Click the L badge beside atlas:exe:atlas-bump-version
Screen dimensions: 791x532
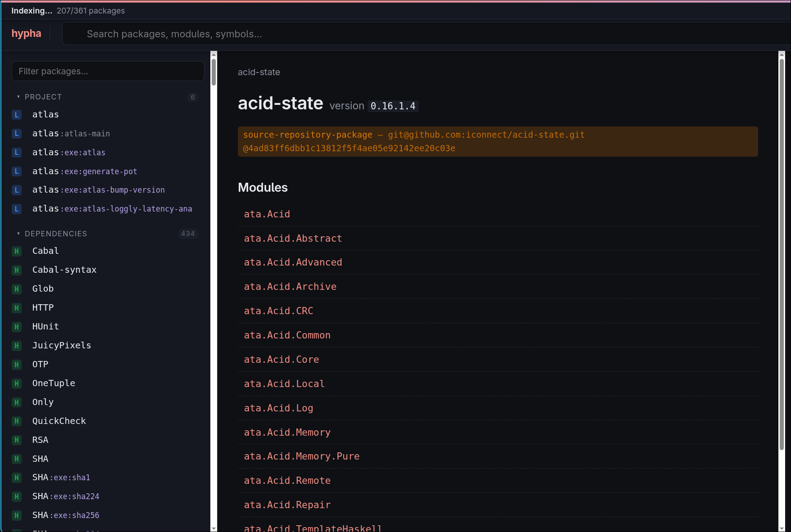tap(17, 190)
